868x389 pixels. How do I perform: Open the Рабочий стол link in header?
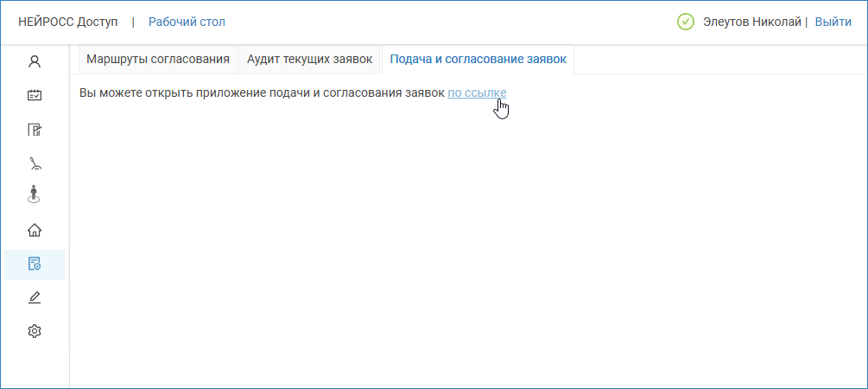click(187, 22)
